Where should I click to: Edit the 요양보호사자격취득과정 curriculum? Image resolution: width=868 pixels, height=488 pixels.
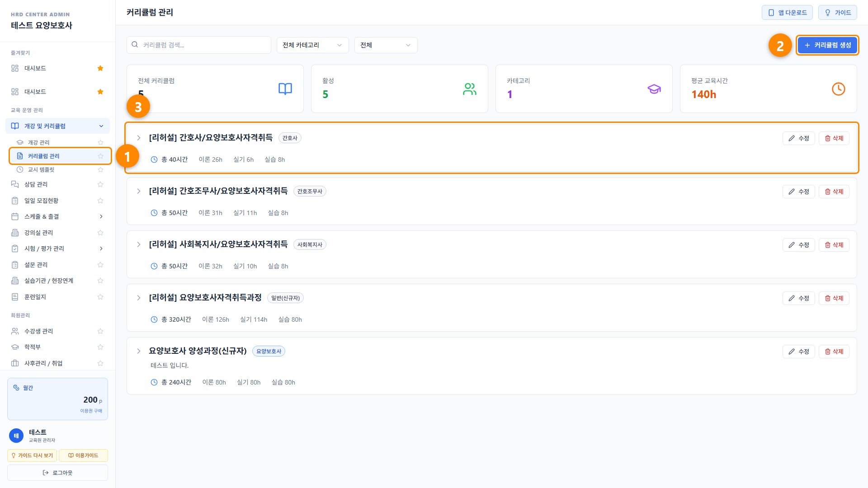(798, 298)
